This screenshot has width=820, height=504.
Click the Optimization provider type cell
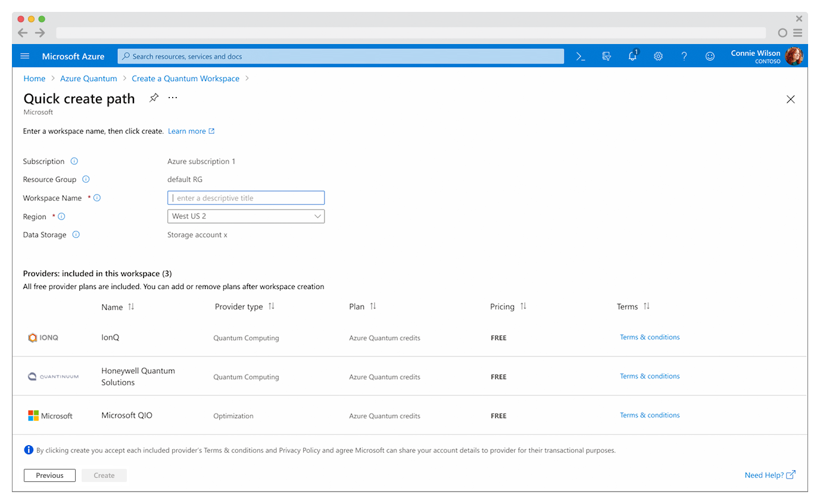[233, 416]
